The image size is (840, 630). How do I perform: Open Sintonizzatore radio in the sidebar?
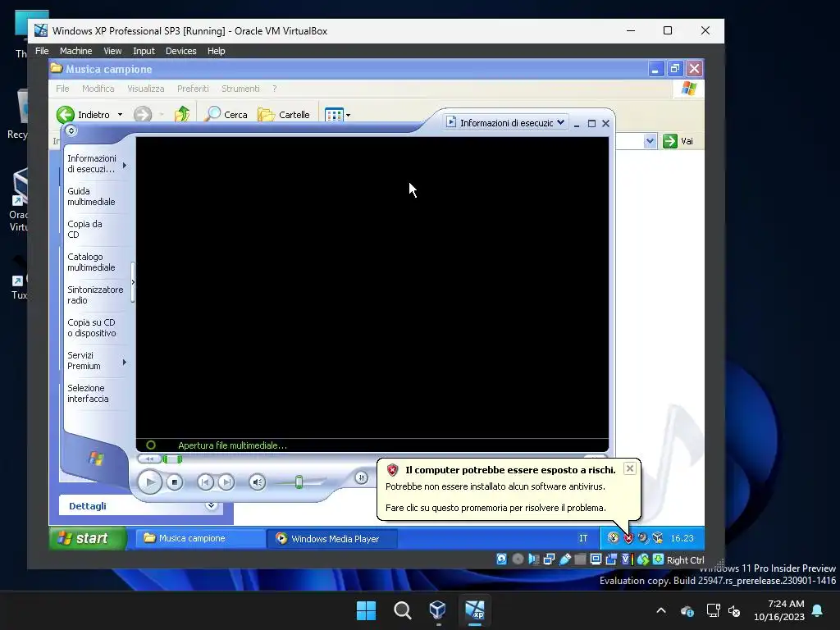pos(95,294)
